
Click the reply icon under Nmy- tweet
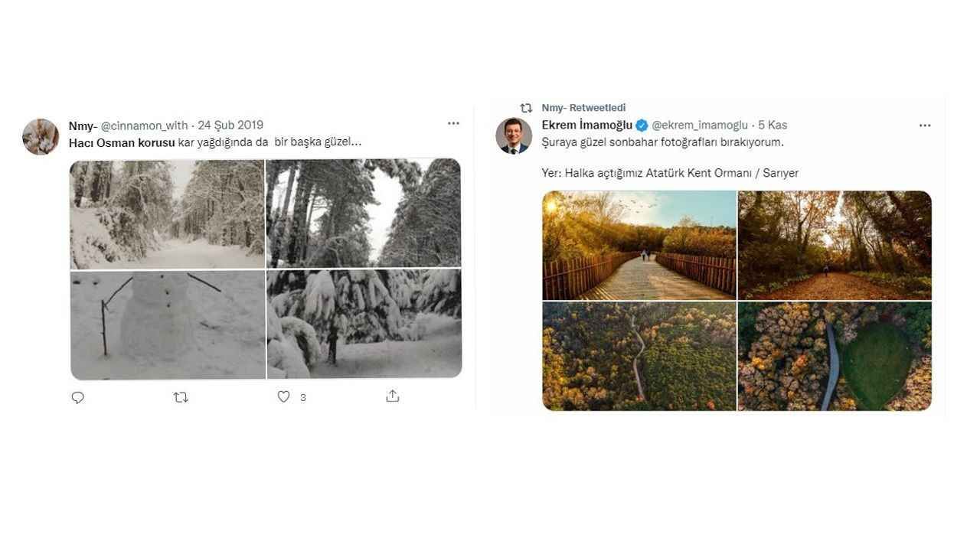77,397
